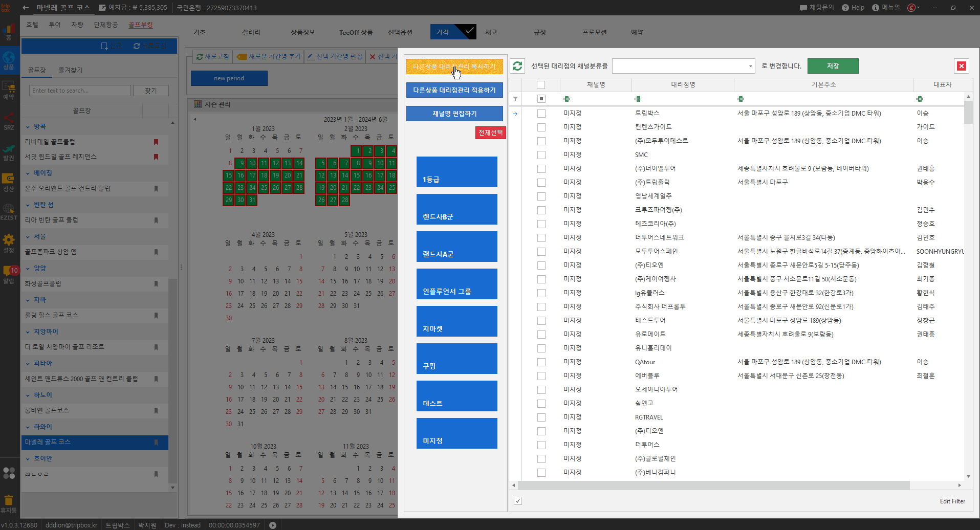
Task: Check the box for SMC row
Action: pyautogui.click(x=541, y=155)
